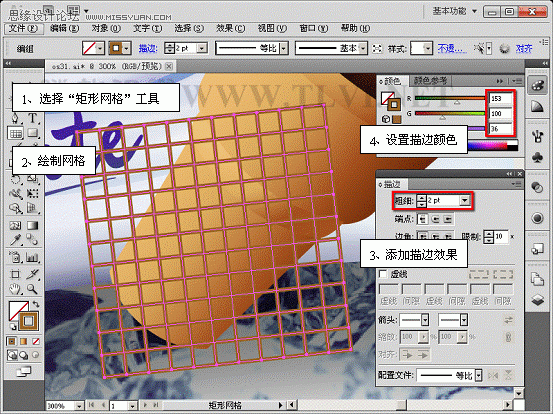Click the swap fill and stroke arrows
The height and width of the screenshot is (414, 553).
click(36, 304)
